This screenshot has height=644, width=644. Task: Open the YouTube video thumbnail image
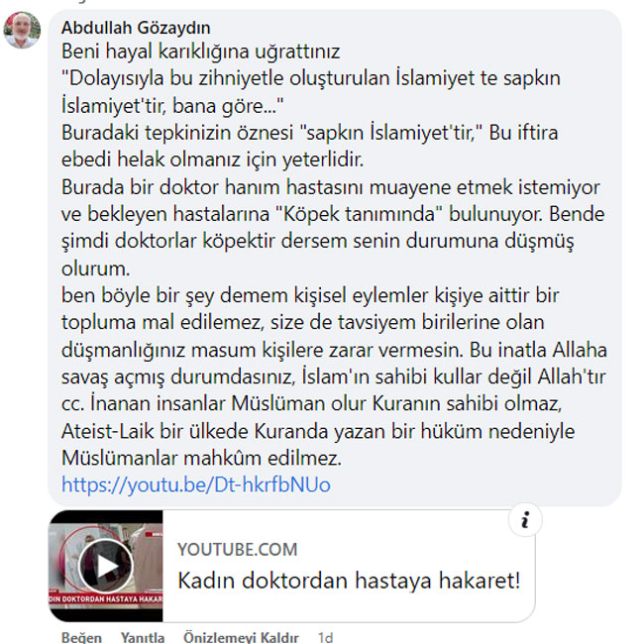106,566
